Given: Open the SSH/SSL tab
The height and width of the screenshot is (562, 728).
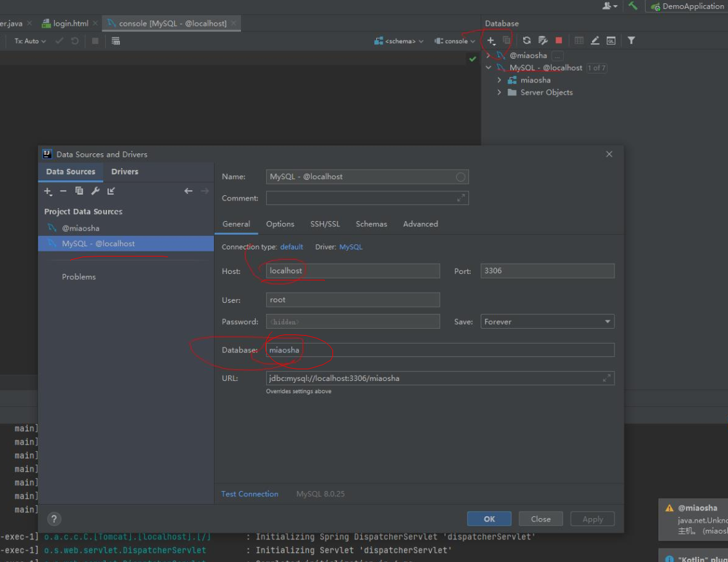Looking at the screenshot, I should (x=325, y=224).
